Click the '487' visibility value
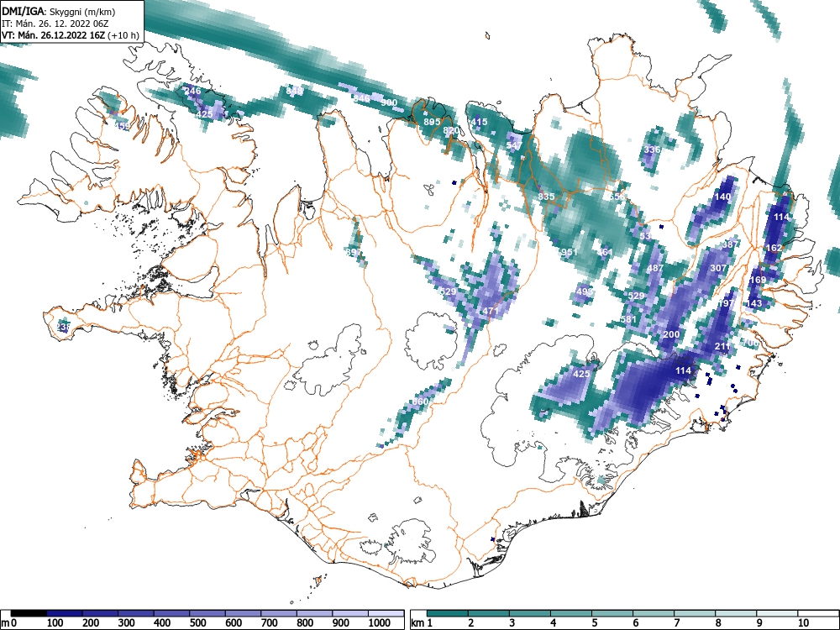Screen dimensions: 840x630 [656, 269]
